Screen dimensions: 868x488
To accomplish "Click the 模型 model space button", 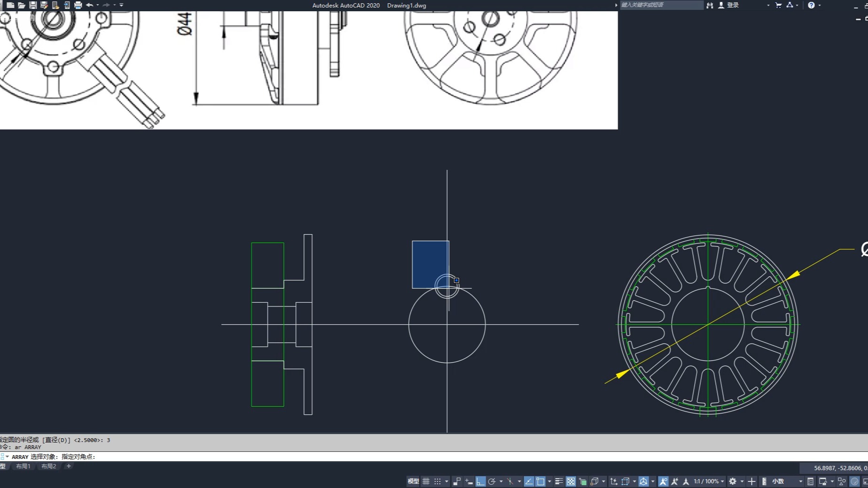I will point(413,481).
